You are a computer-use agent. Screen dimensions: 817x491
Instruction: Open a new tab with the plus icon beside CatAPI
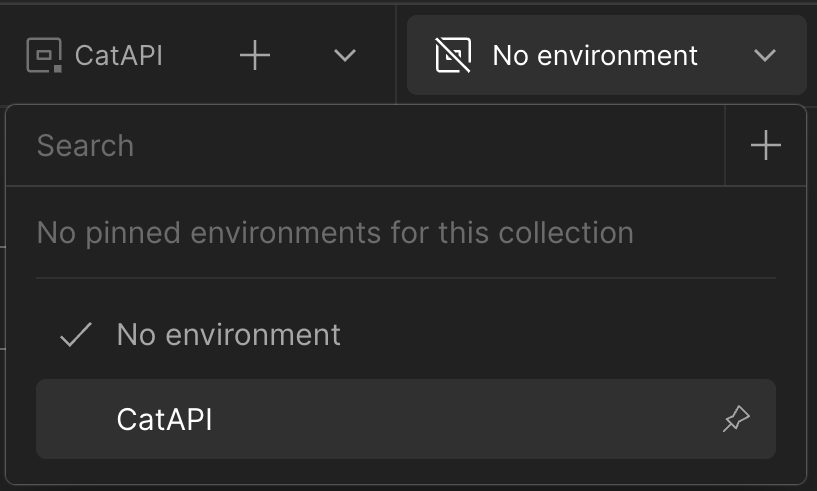(256, 55)
